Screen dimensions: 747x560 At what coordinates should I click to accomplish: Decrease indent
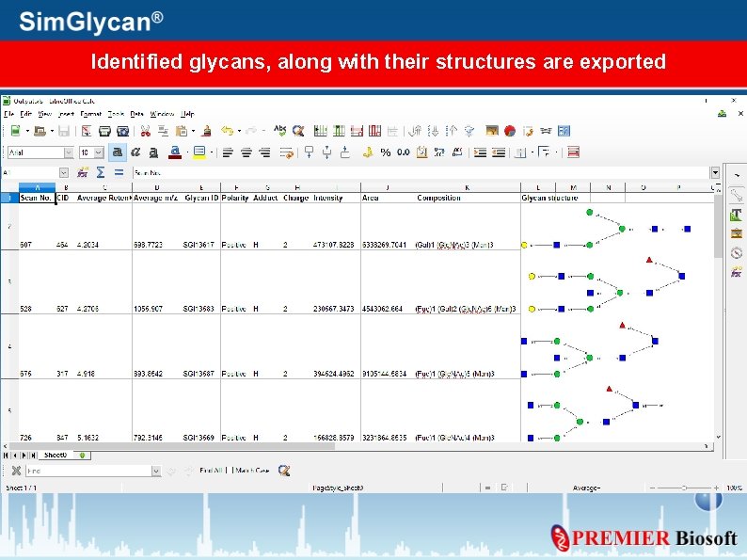point(499,152)
